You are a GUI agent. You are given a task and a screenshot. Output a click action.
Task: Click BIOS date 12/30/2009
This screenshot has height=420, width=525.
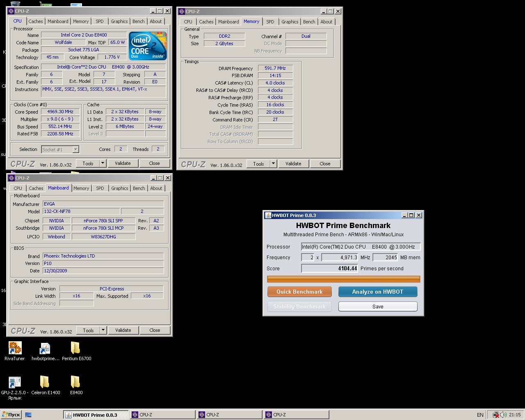103,271
